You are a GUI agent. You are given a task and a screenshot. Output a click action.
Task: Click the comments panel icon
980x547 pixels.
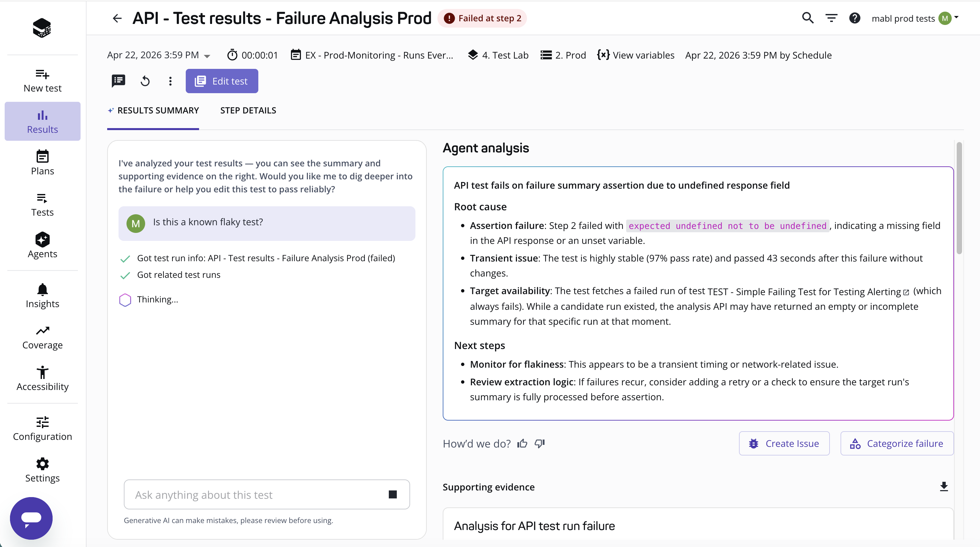pyautogui.click(x=118, y=81)
